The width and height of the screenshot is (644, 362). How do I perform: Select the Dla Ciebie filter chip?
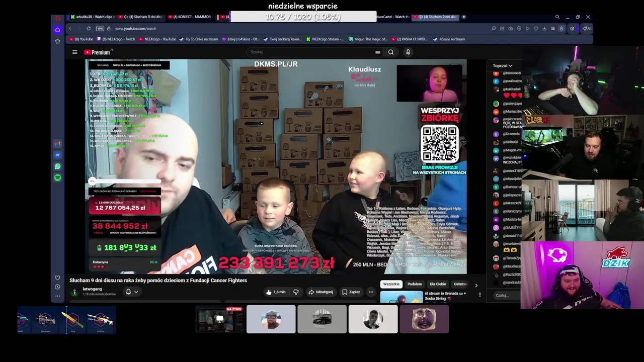(x=438, y=284)
